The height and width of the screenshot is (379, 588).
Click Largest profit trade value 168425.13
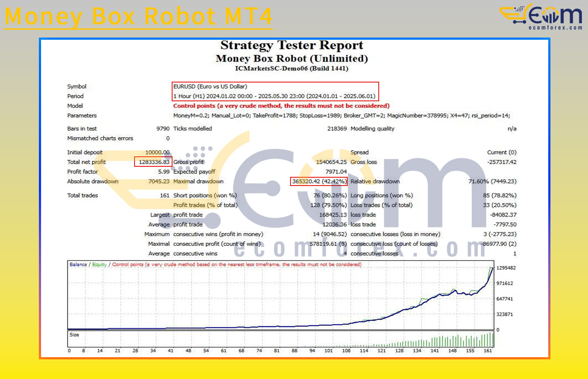pyautogui.click(x=333, y=215)
